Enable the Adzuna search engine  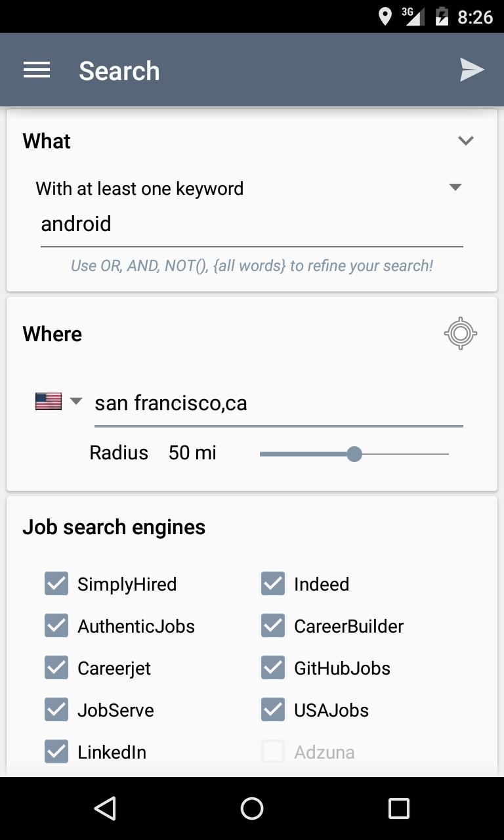click(272, 751)
